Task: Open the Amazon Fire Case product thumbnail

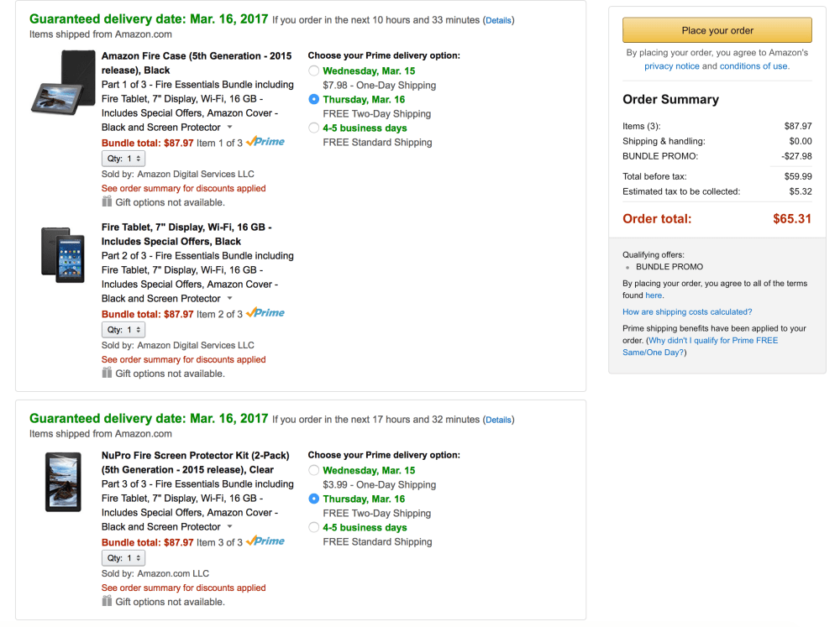Action: [x=62, y=82]
